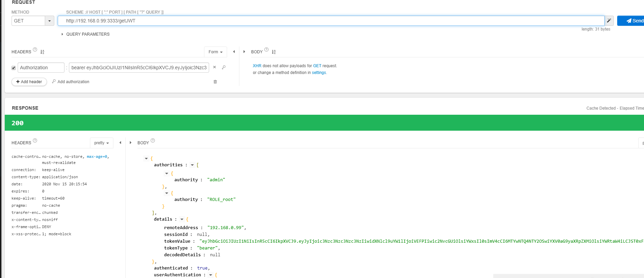This screenshot has width=644, height=278.
Task: Click the "ROLE_root" authority value
Action: (221, 200)
